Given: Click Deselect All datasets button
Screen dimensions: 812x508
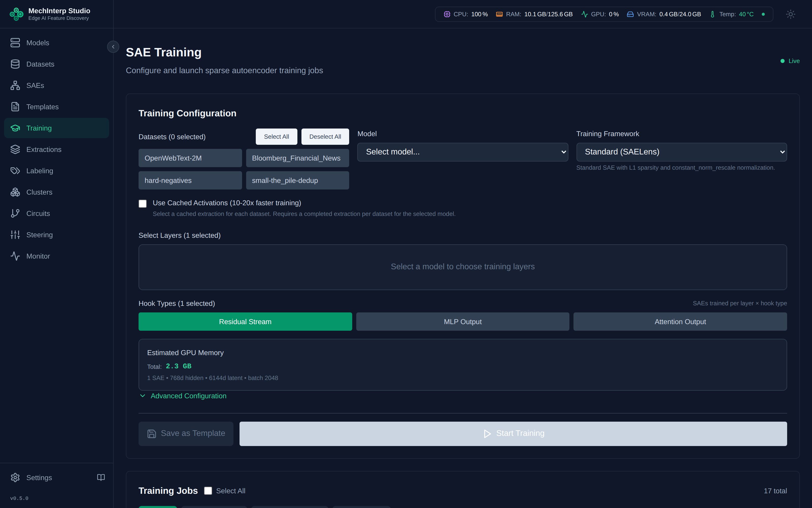Looking at the screenshot, I should pos(325,137).
